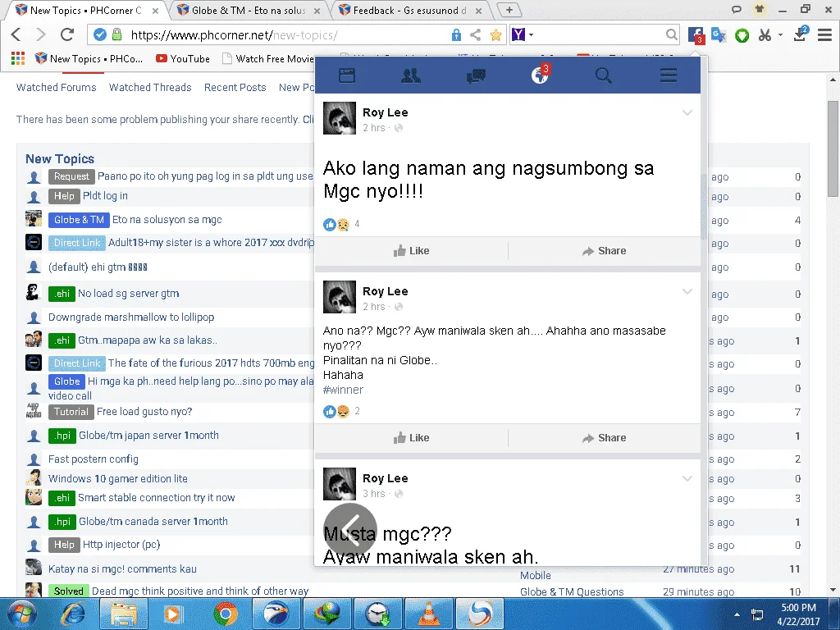Open Chrome from the taskbar
This screenshot has width=840, height=630.
pos(225,614)
